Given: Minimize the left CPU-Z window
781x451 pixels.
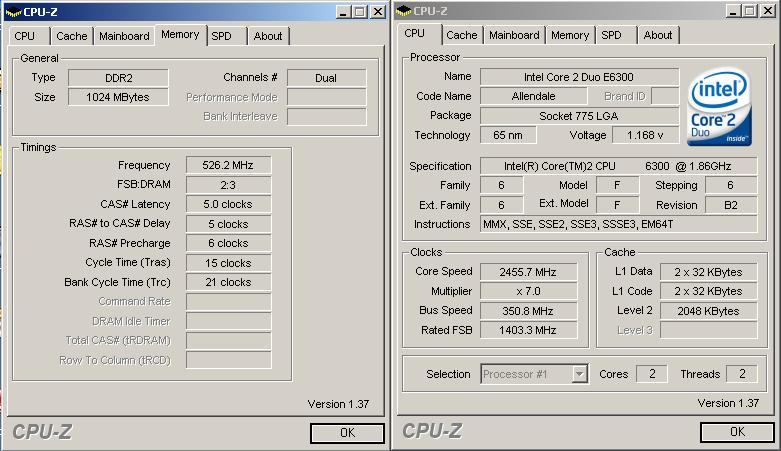Looking at the screenshot, I should [x=342, y=11].
